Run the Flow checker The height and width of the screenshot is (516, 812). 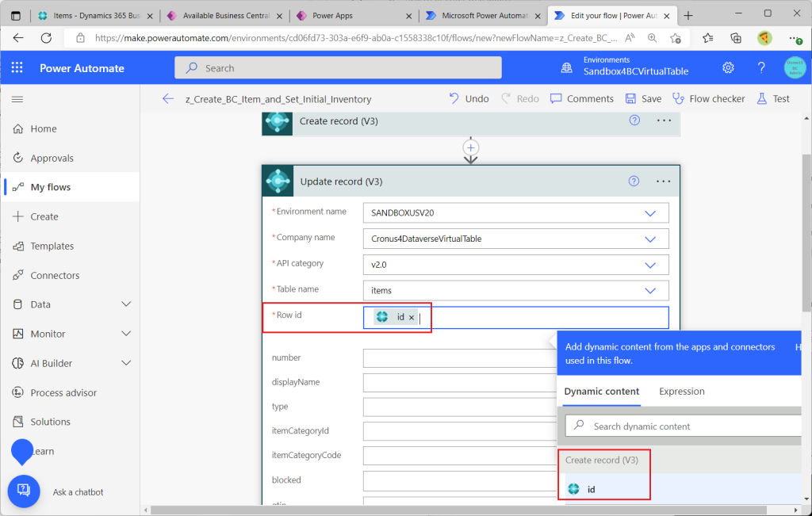(x=708, y=99)
